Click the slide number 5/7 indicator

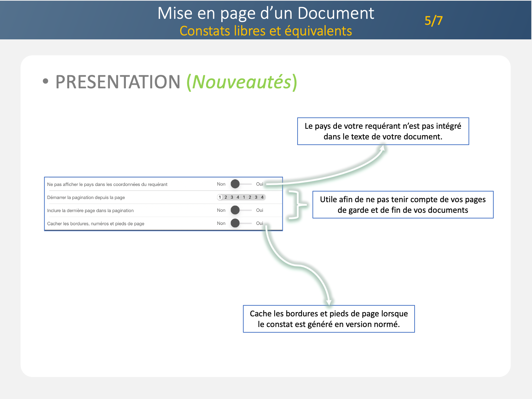point(433,21)
